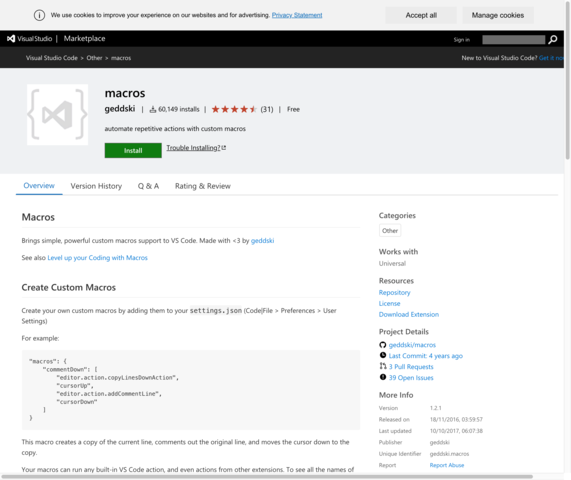Select the Other category tag
Viewport: 571px width, 480px height.
click(x=390, y=231)
